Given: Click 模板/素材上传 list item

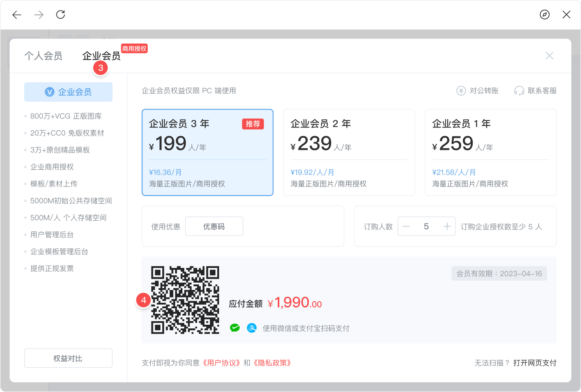Looking at the screenshot, I should [x=53, y=184].
